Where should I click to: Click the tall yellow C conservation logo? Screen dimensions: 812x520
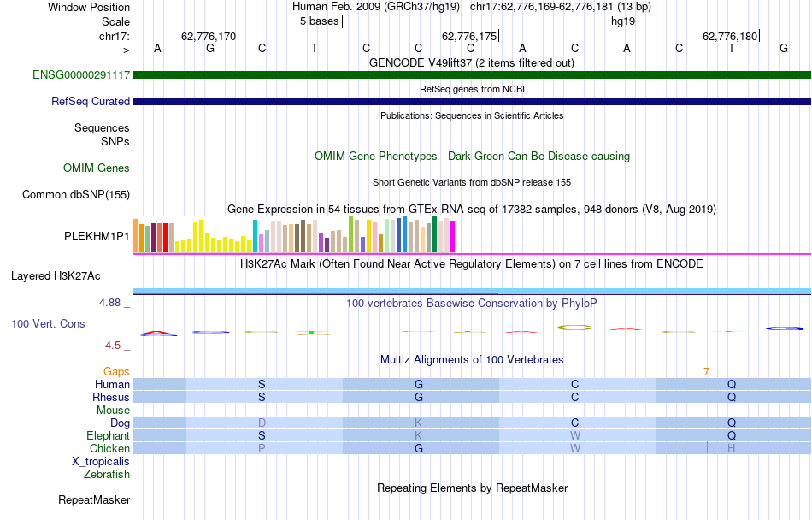[574, 328]
